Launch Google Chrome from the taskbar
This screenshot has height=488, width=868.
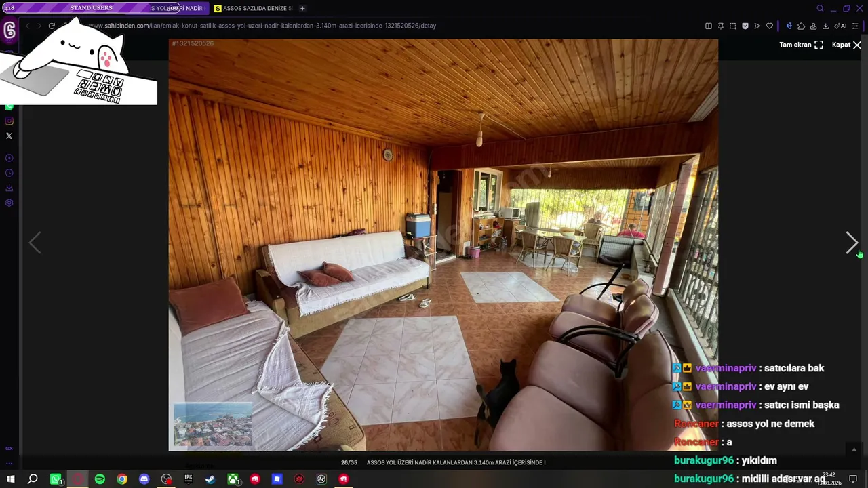pyautogui.click(x=122, y=479)
